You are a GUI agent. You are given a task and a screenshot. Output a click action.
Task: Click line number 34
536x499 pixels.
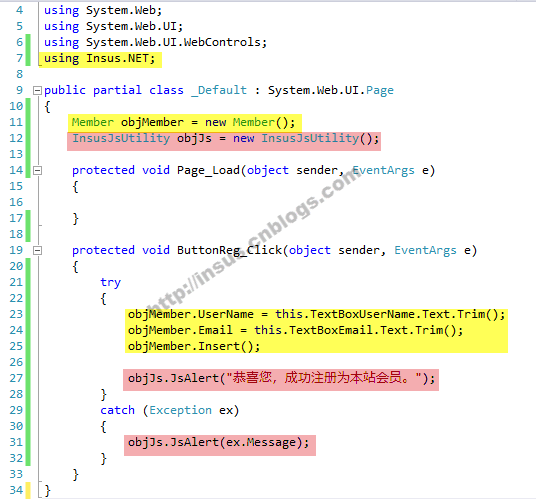pyautogui.click(x=16, y=490)
